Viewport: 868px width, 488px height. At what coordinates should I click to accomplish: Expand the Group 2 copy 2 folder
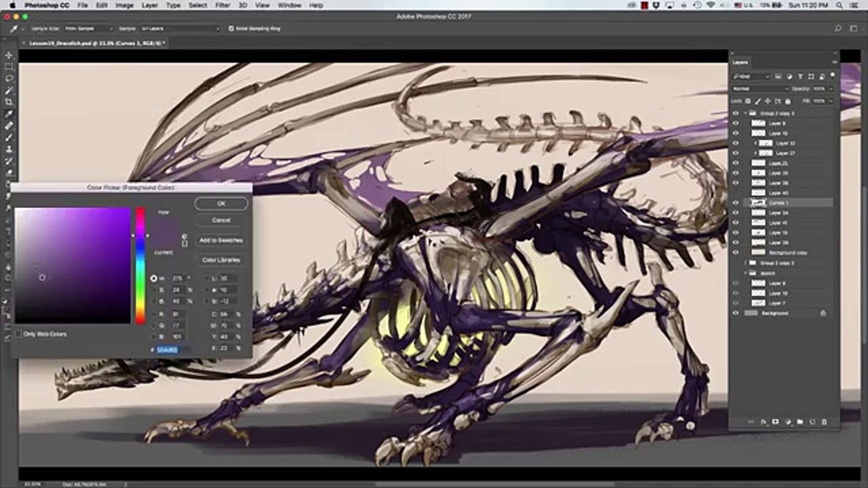(746, 262)
